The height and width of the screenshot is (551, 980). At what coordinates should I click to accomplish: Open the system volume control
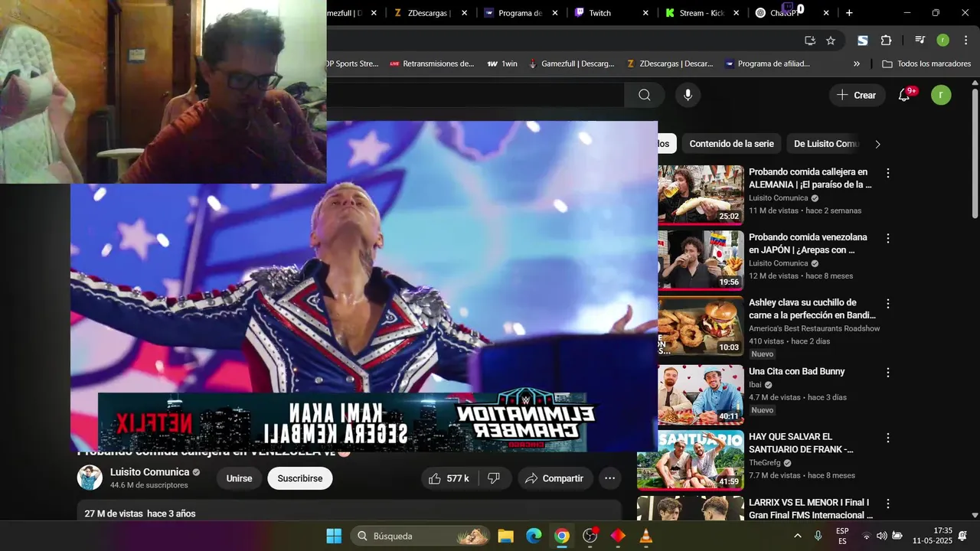tap(881, 536)
